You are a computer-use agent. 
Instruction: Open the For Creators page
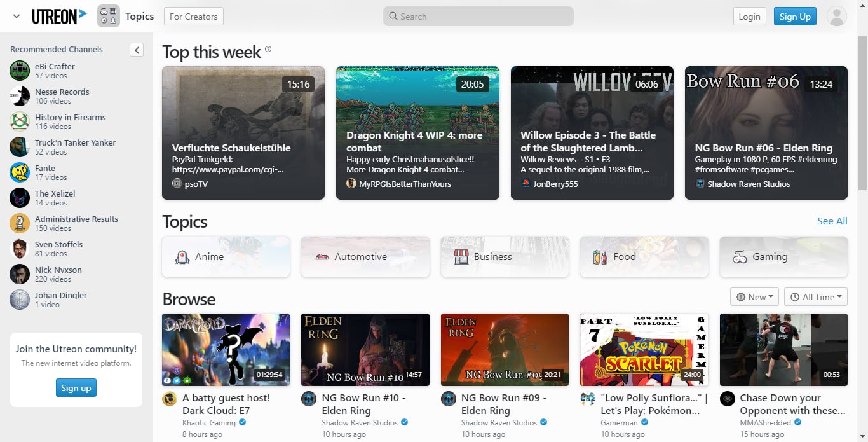coord(194,17)
